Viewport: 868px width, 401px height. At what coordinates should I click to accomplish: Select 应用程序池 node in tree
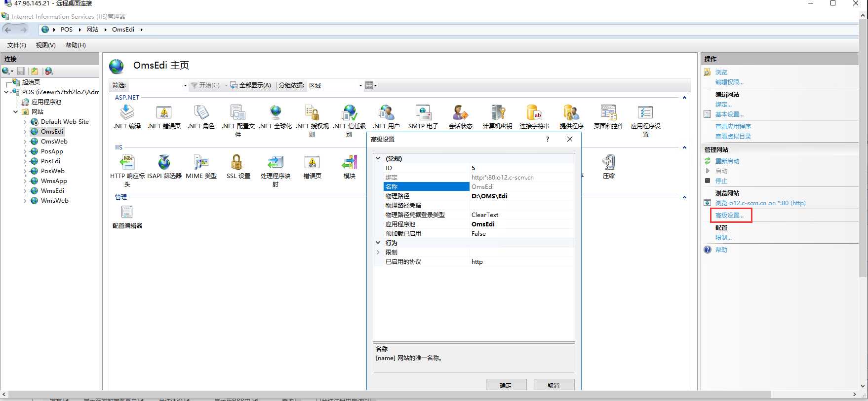(x=46, y=102)
